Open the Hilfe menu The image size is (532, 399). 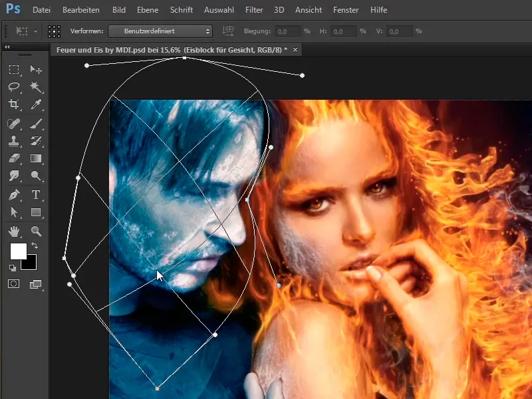pyautogui.click(x=378, y=10)
